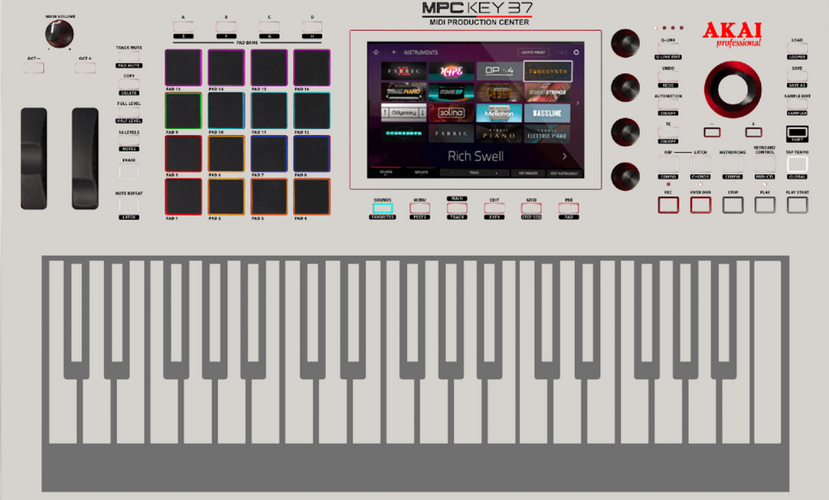Tap the back arrow beside INSTRUMENTS

394,52
